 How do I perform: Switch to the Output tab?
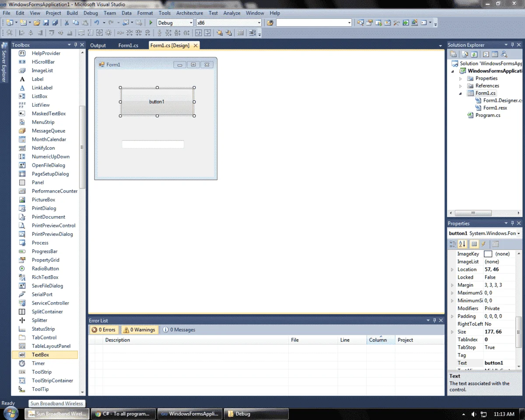click(98, 45)
